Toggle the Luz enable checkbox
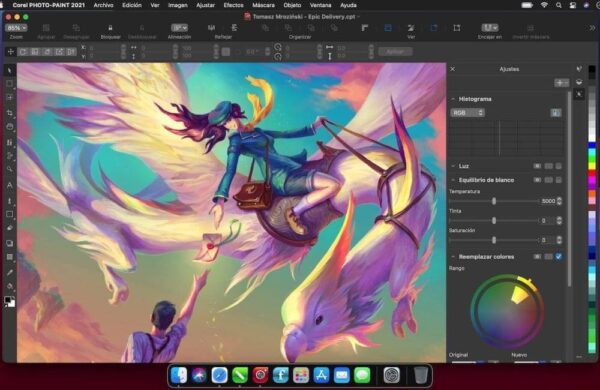This screenshot has height=390, width=600. [x=559, y=166]
